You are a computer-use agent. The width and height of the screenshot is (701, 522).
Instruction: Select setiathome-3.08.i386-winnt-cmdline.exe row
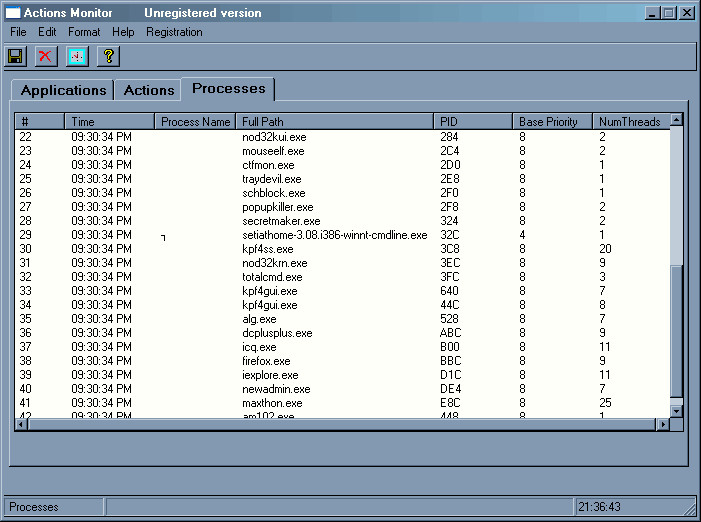(342, 235)
